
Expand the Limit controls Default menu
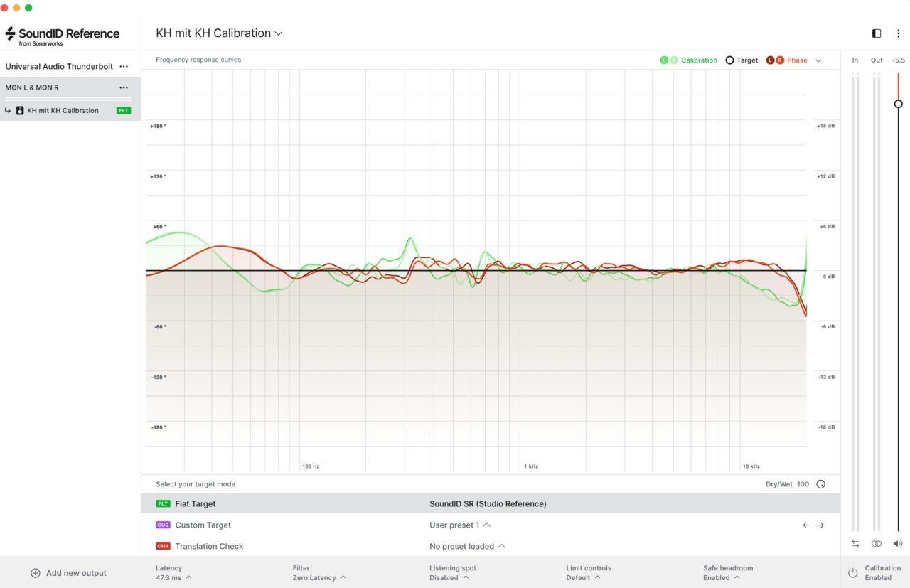[x=589, y=573]
